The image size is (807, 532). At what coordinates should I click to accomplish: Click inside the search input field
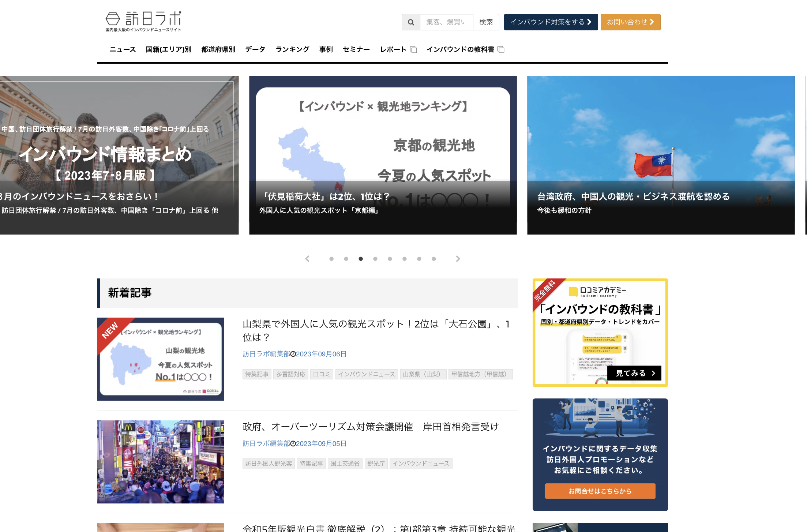click(446, 22)
